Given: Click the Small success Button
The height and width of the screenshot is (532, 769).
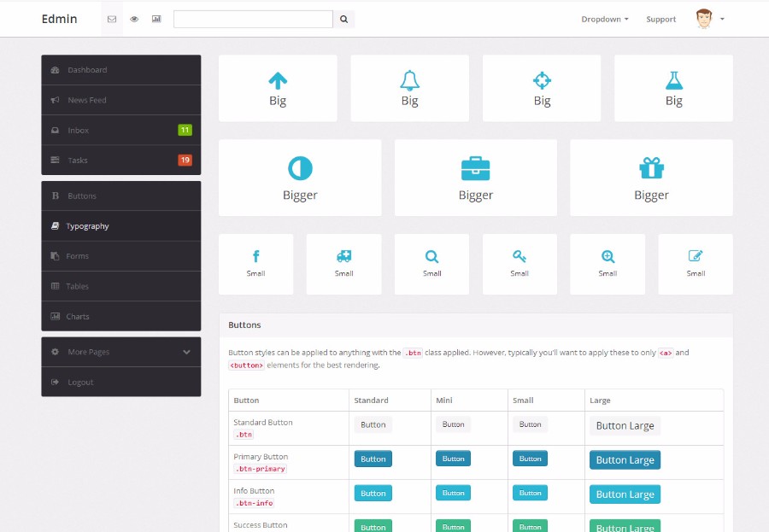Looking at the screenshot, I should (x=530, y=526).
